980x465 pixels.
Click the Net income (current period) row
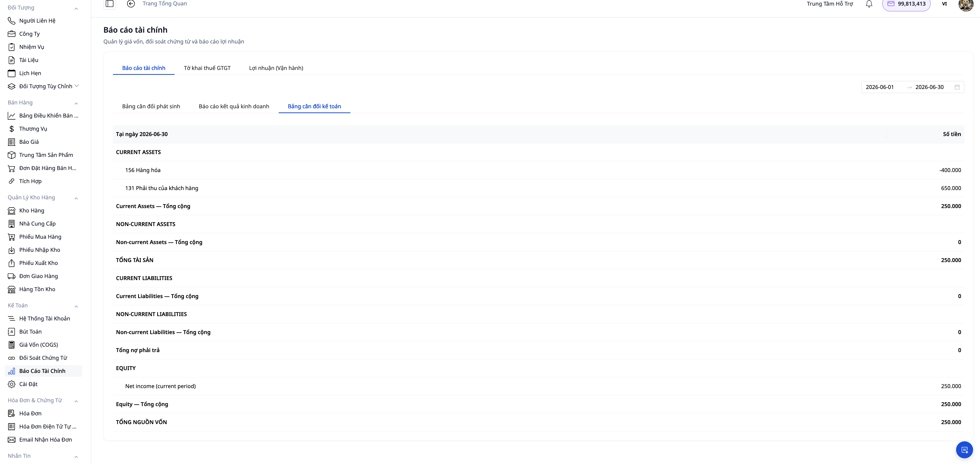click(x=538, y=386)
